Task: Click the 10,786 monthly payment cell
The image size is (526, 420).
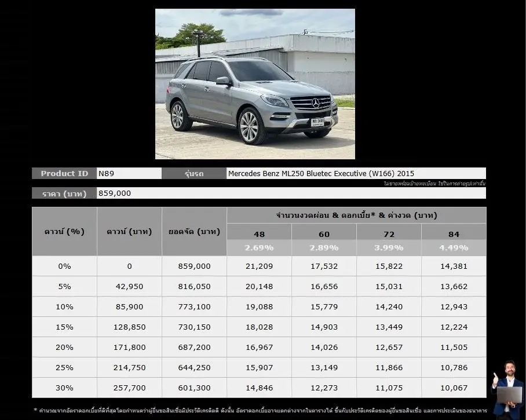Action: (454, 368)
